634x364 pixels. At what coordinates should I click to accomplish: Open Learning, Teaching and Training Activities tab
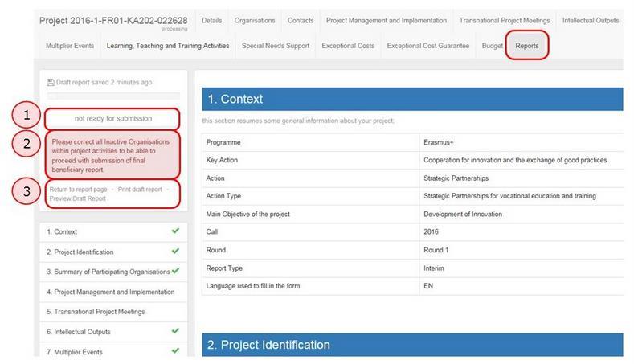(x=168, y=46)
